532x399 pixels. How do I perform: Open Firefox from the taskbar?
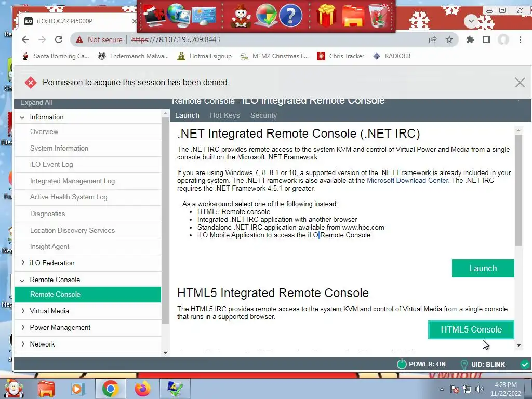pyautogui.click(x=143, y=389)
